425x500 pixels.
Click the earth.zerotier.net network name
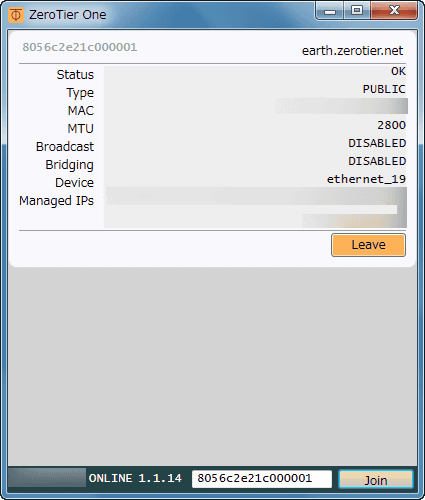coord(352,51)
